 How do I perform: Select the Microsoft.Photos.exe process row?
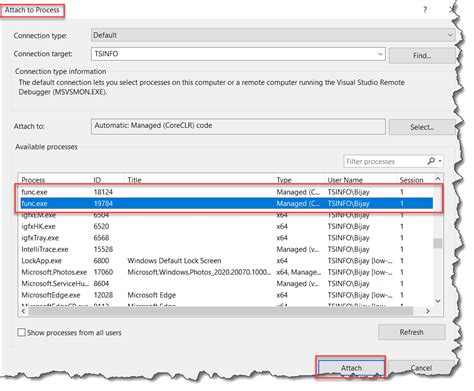point(227,272)
